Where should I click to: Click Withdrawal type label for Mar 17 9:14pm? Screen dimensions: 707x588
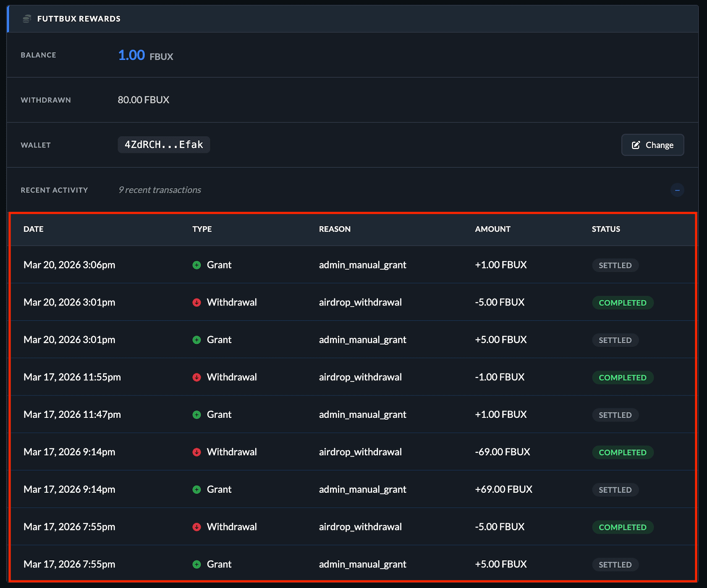(x=232, y=452)
